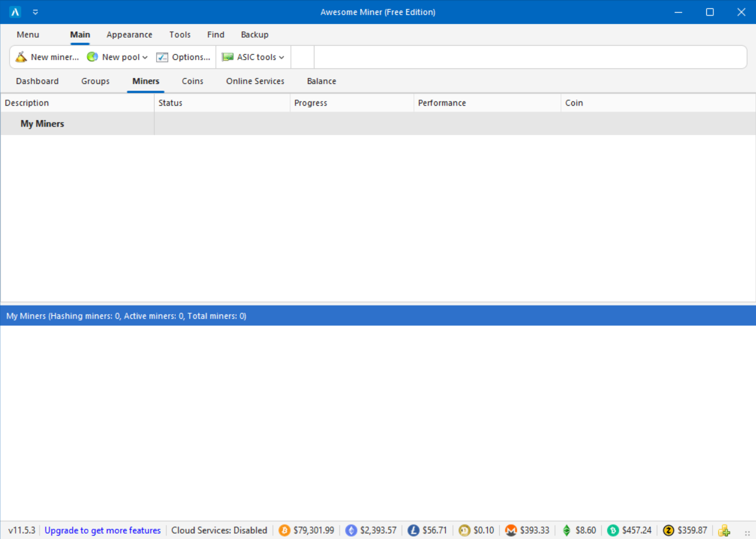Click the Ethereum Classic price $8.60
Image resolution: width=756 pixels, height=539 pixels.
pyautogui.click(x=586, y=531)
